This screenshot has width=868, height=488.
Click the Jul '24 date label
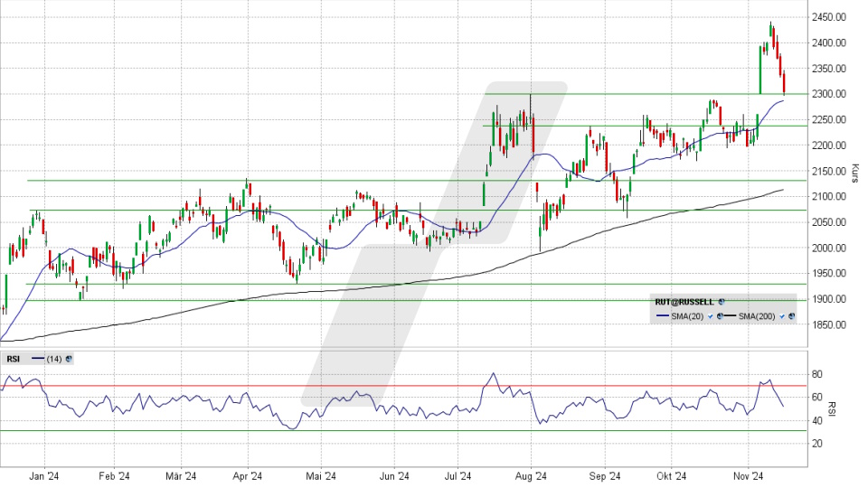click(x=458, y=476)
